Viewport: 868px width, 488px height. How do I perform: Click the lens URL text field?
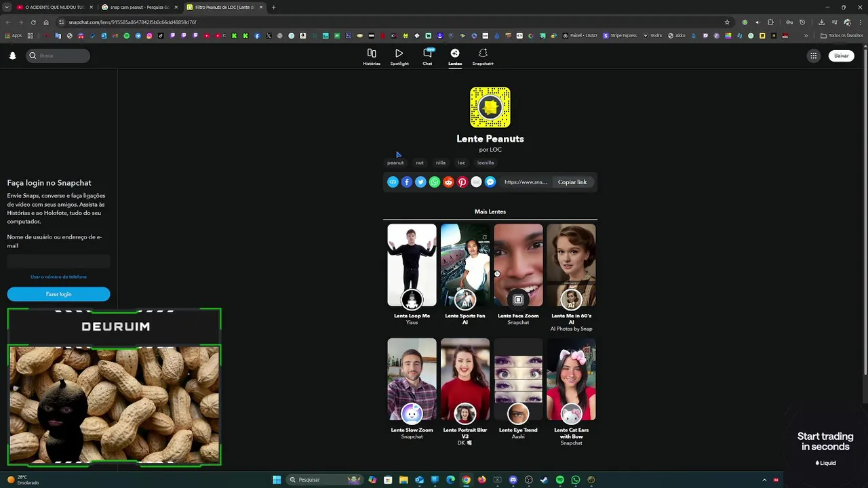tap(526, 182)
